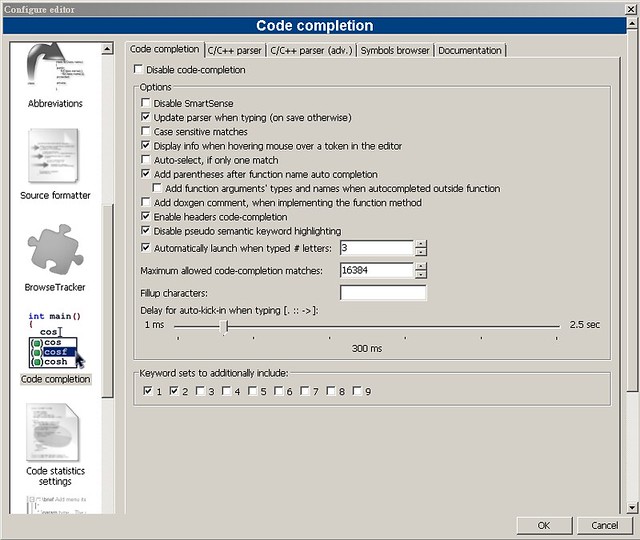Check keyword set 5
The width and height of the screenshot is (640, 540).
point(252,391)
